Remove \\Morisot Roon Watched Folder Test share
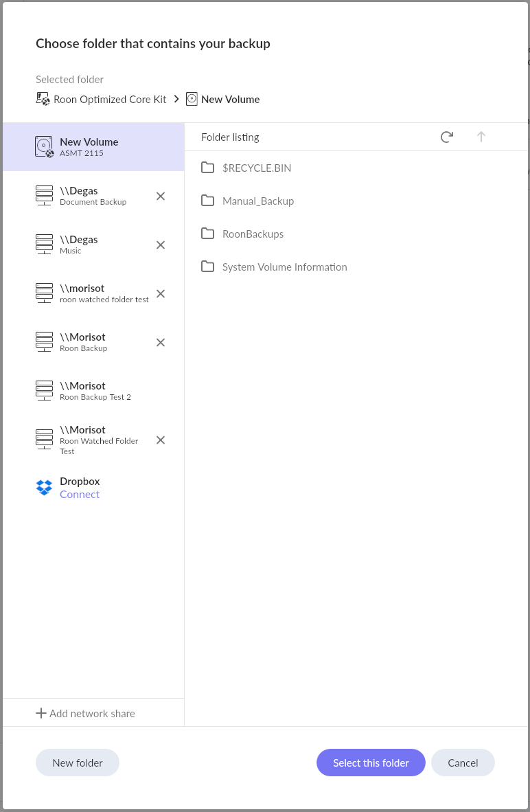 [x=161, y=440]
